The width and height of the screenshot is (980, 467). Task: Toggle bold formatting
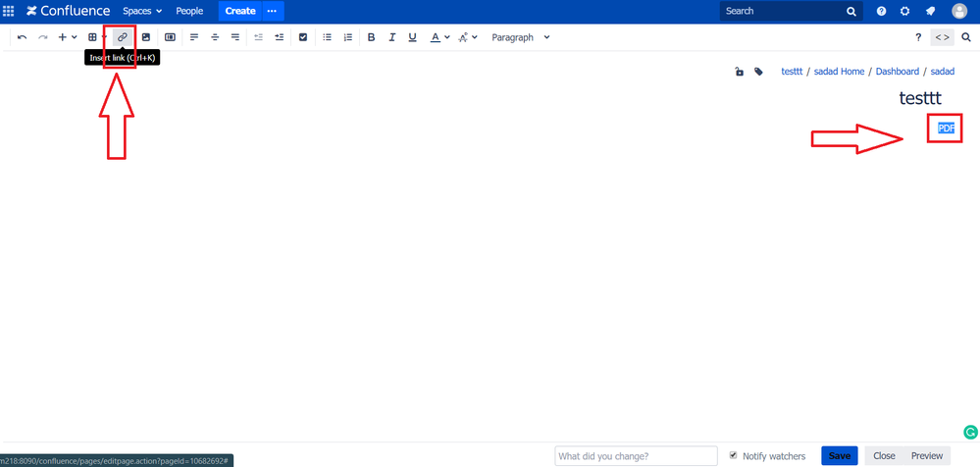point(371,37)
